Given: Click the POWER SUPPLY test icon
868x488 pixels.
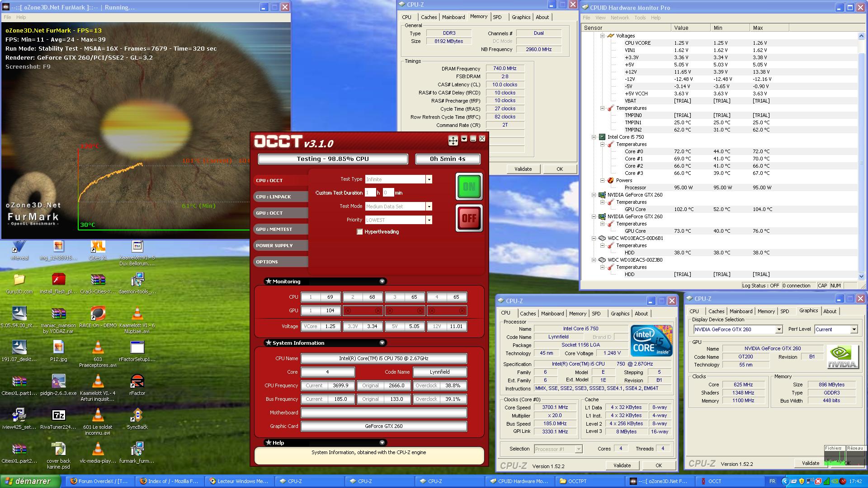Looking at the screenshot, I should coord(274,245).
